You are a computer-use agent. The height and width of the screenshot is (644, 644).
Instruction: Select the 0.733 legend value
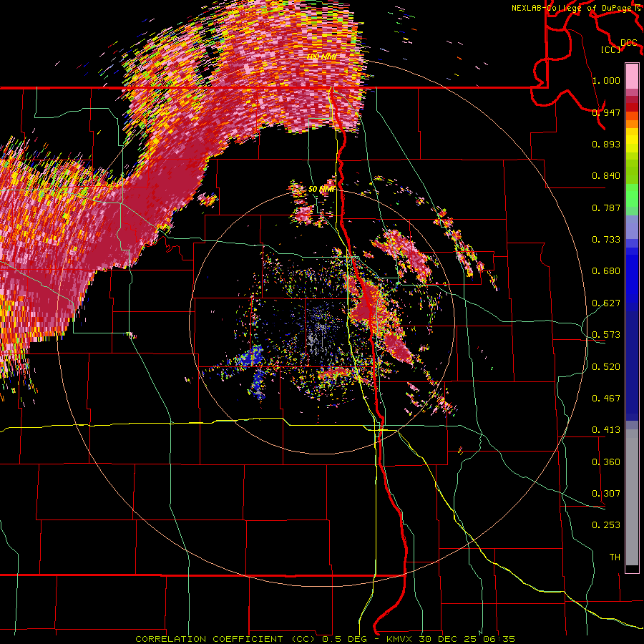click(606, 240)
